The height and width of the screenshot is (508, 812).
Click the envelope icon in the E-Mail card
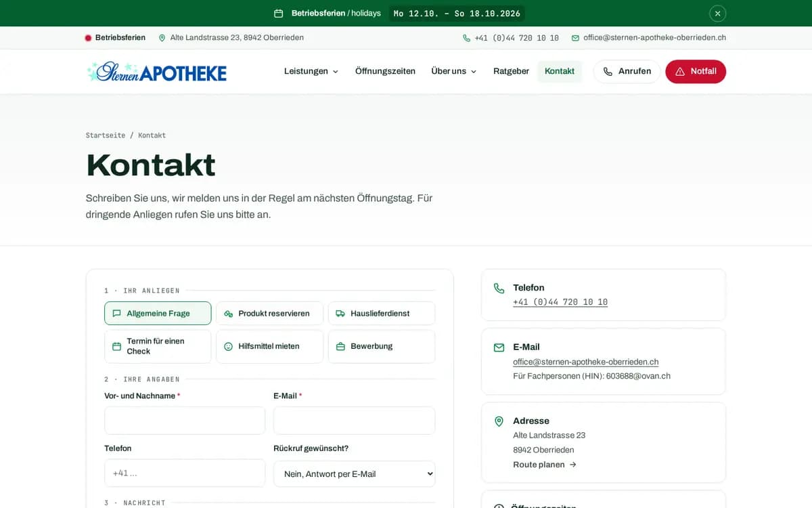499,347
